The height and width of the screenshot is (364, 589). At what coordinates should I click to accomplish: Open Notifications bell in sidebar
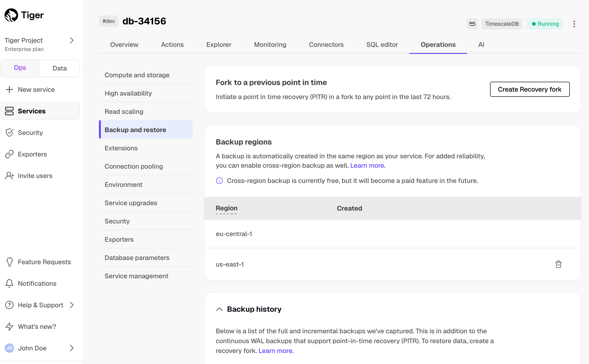pos(31,283)
